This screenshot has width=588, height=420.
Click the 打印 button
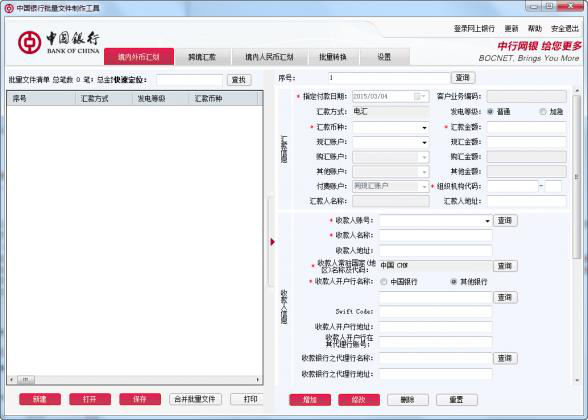click(248, 399)
